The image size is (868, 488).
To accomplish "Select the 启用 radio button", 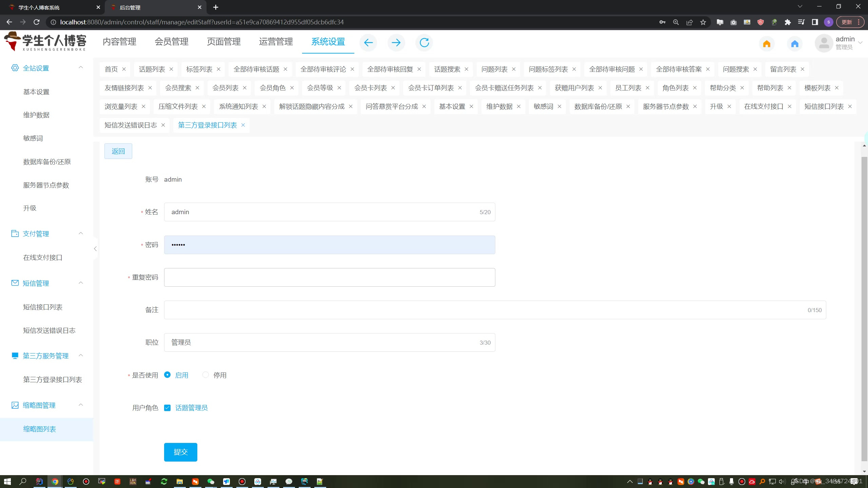I will click(x=167, y=375).
